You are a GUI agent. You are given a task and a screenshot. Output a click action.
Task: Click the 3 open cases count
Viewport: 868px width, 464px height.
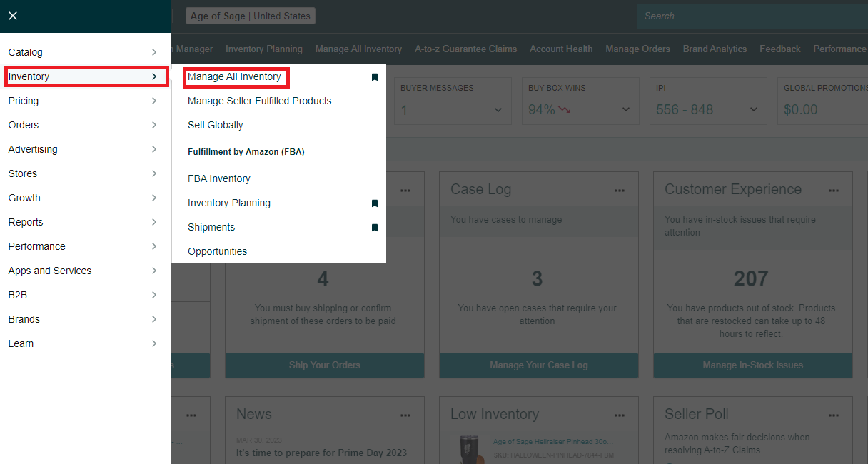point(538,278)
